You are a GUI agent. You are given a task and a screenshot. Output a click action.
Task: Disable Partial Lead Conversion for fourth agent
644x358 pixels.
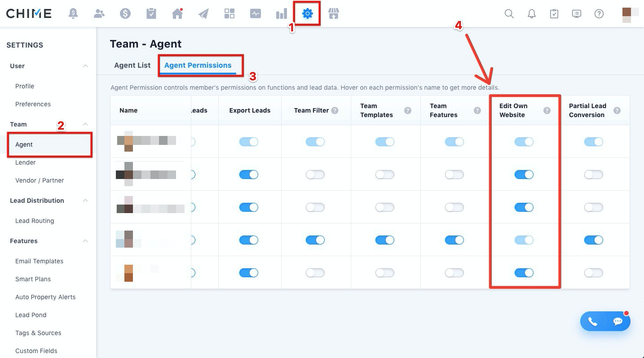(593, 240)
